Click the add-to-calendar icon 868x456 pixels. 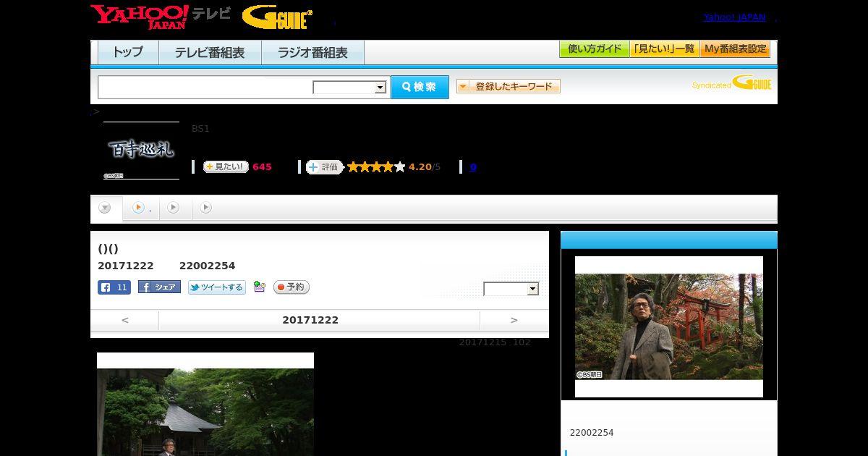(x=260, y=287)
